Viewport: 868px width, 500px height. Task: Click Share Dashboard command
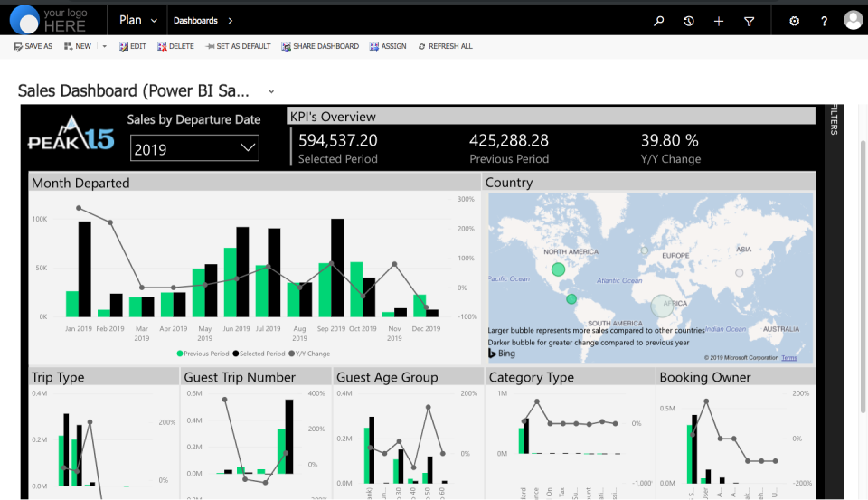click(x=320, y=46)
